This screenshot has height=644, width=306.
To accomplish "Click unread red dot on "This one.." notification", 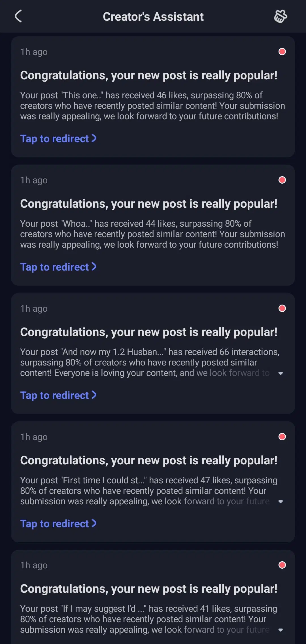I will click(282, 52).
